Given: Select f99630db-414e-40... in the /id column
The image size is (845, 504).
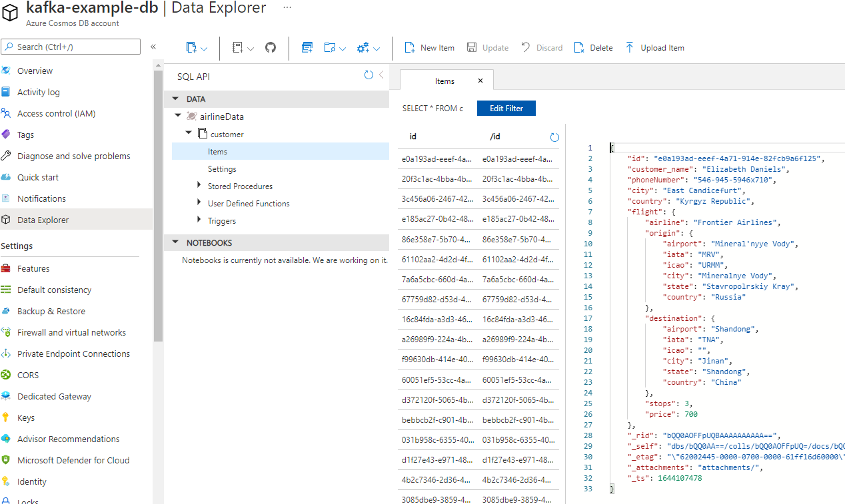Looking at the screenshot, I should tap(518, 359).
